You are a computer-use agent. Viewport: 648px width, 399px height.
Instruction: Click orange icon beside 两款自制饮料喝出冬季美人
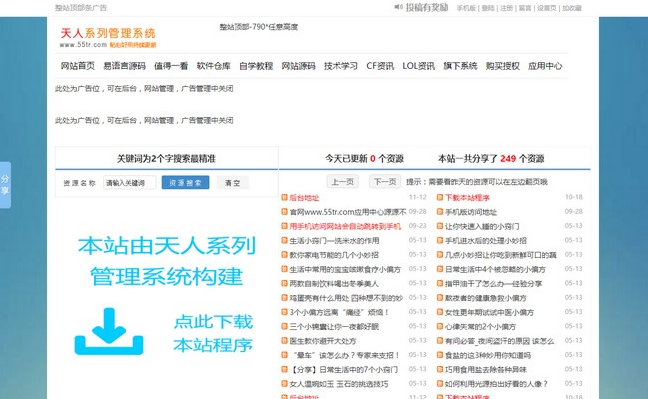pyautogui.click(x=284, y=283)
